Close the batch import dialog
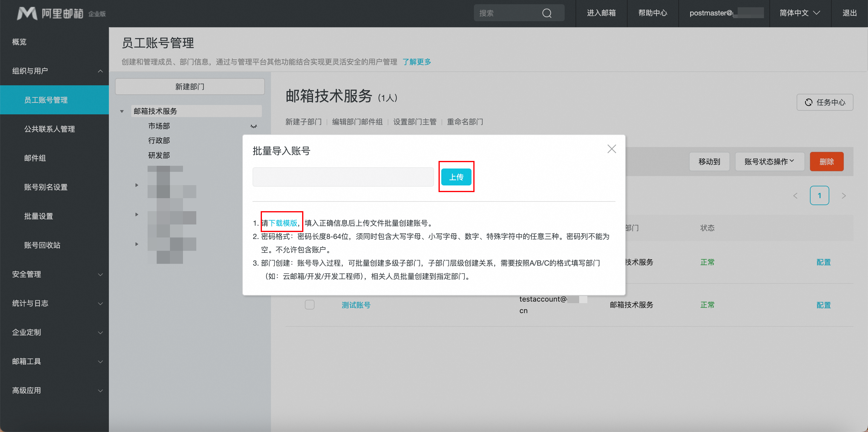The image size is (868, 432). (x=612, y=149)
